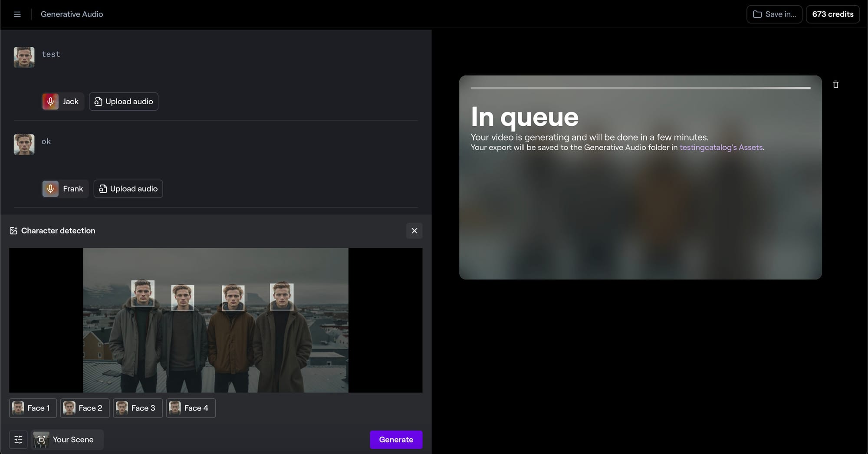868x454 pixels.
Task: Delete the queued video with trash icon
Action: tap(835, 84)
